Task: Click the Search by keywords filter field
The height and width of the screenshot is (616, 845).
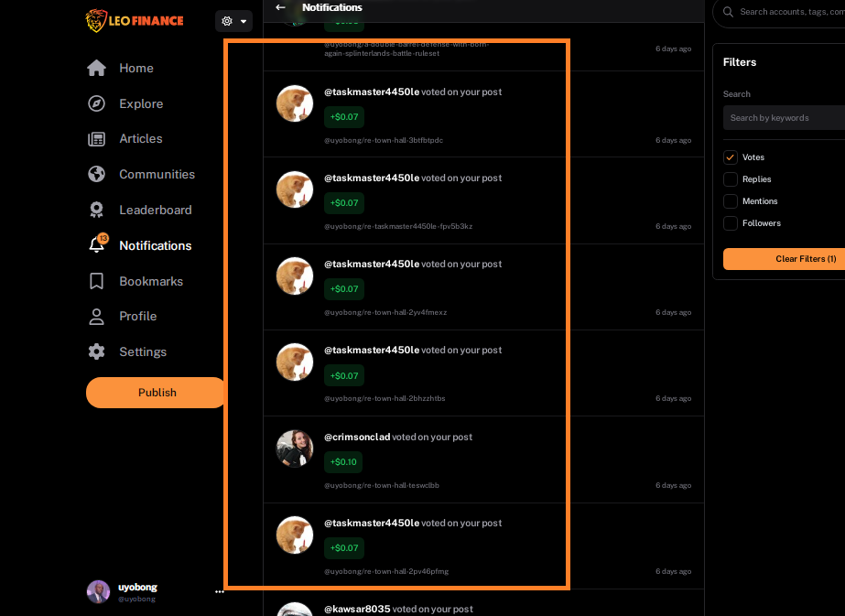Action: pos(784,118)
